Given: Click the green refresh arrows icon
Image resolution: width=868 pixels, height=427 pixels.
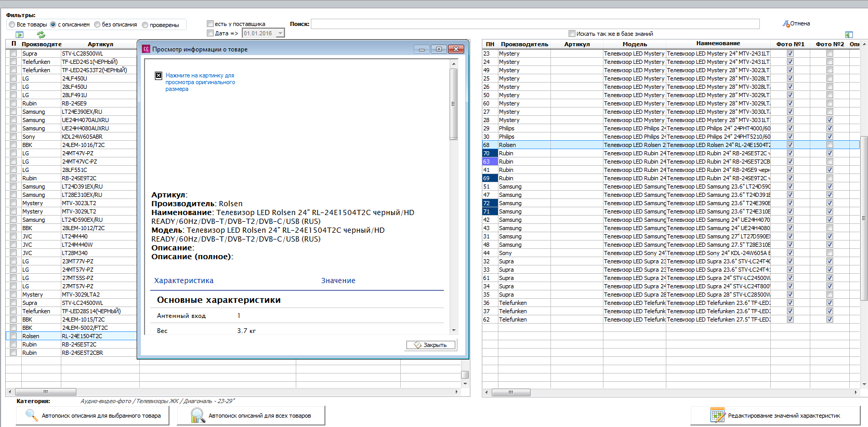Looking at the screenshot, I should [x=41, y=35].
